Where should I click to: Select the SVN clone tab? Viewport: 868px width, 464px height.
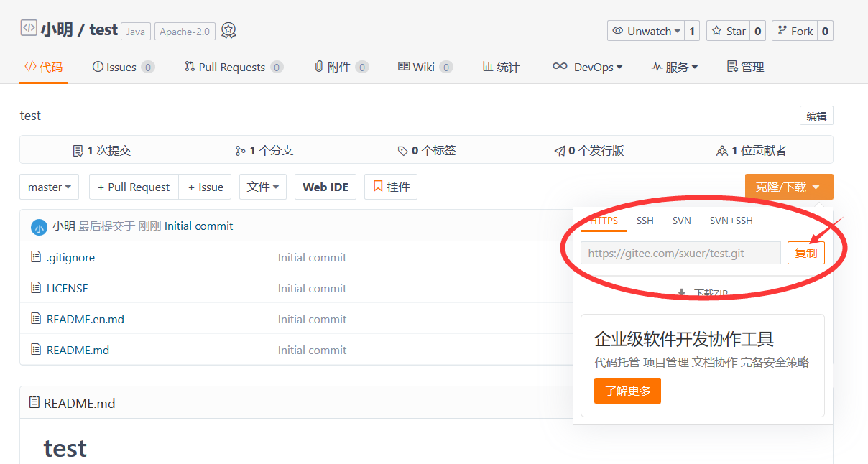tap(682, 221)
